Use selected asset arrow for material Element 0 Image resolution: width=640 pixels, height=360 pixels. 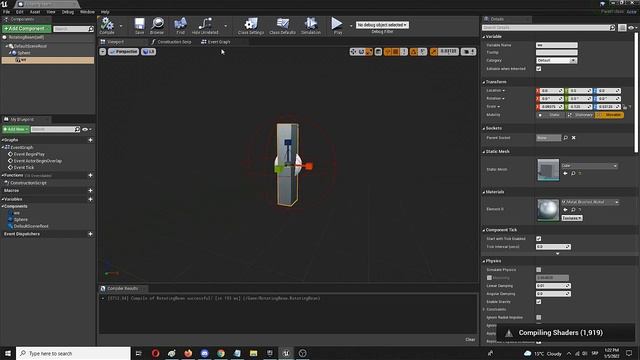pos(565,210)
